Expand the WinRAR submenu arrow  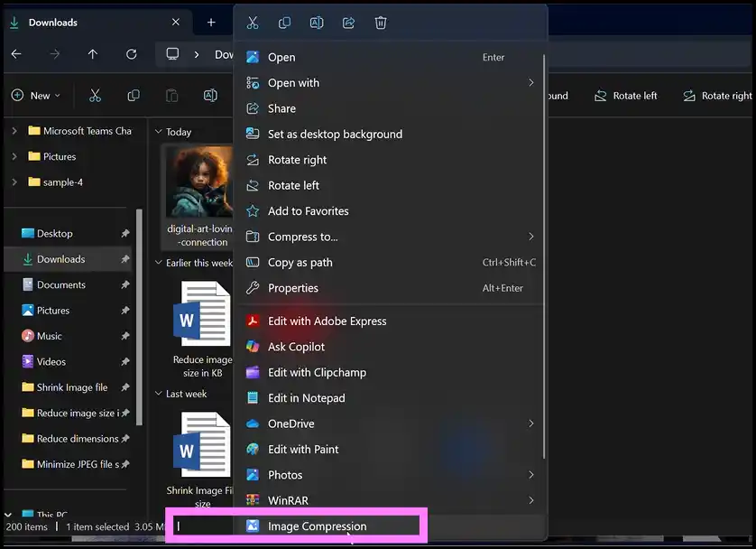(x=530, y=500)
